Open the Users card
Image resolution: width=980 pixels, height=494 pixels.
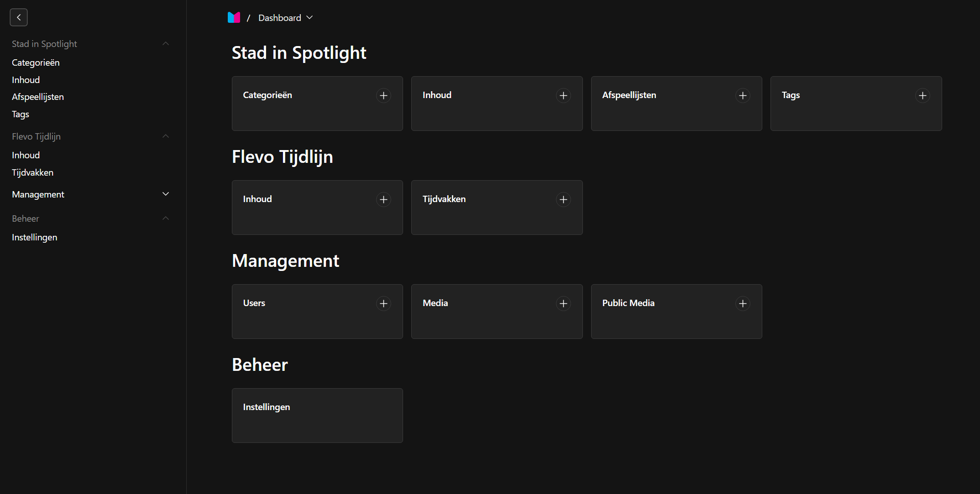pos(317,312)
